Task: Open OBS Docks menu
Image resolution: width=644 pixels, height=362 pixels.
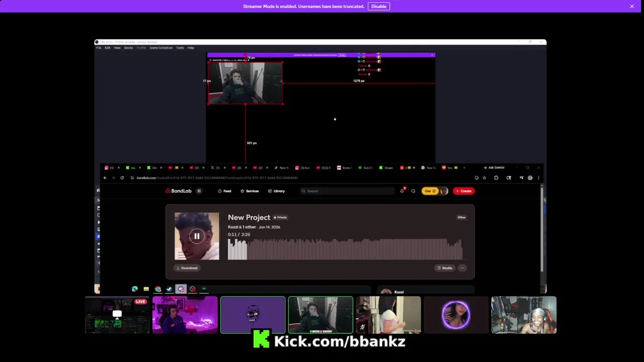Action: [128, 48]
